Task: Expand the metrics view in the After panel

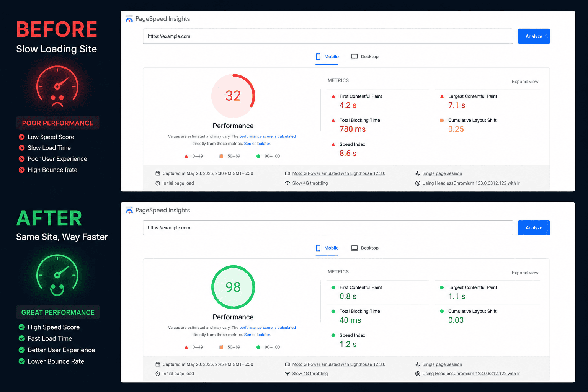Action: click(525, 273)
